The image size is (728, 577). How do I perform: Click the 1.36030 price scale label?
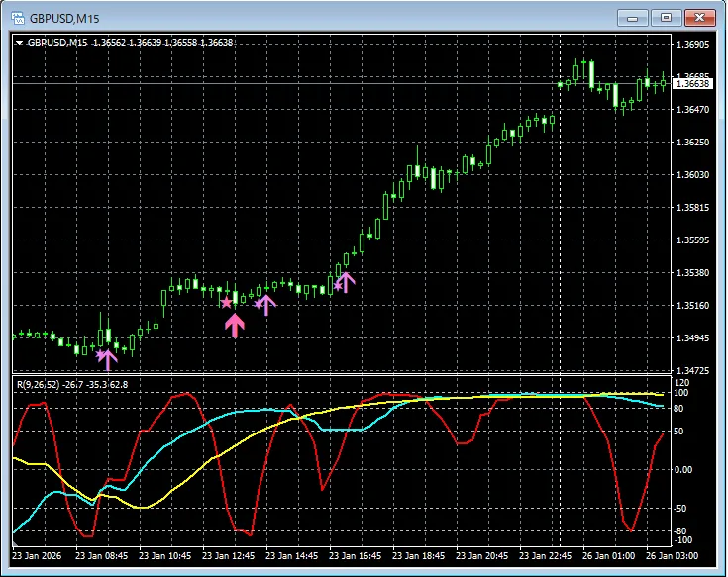pos(691,175)
